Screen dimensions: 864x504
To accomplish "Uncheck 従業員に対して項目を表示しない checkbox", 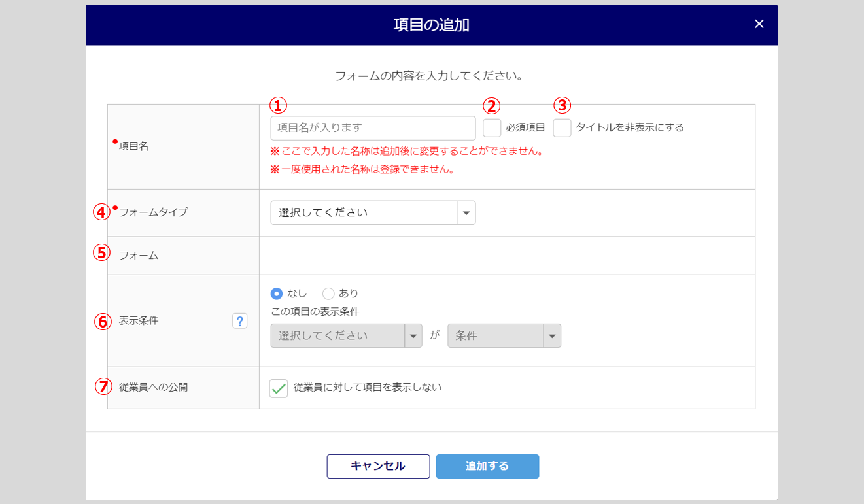I will (x=279, y=388).
